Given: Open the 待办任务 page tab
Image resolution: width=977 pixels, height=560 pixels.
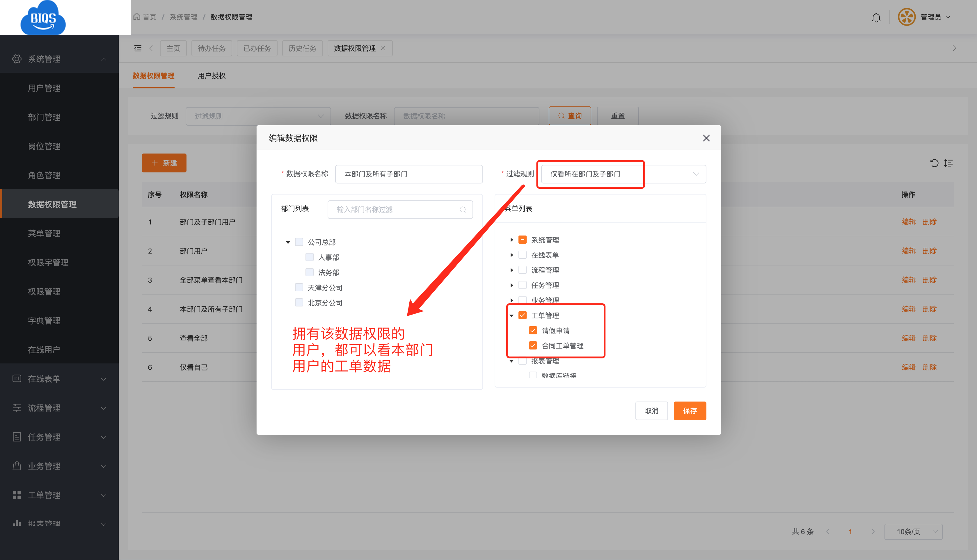Looking at the screenshot, I should click(212, 48).
